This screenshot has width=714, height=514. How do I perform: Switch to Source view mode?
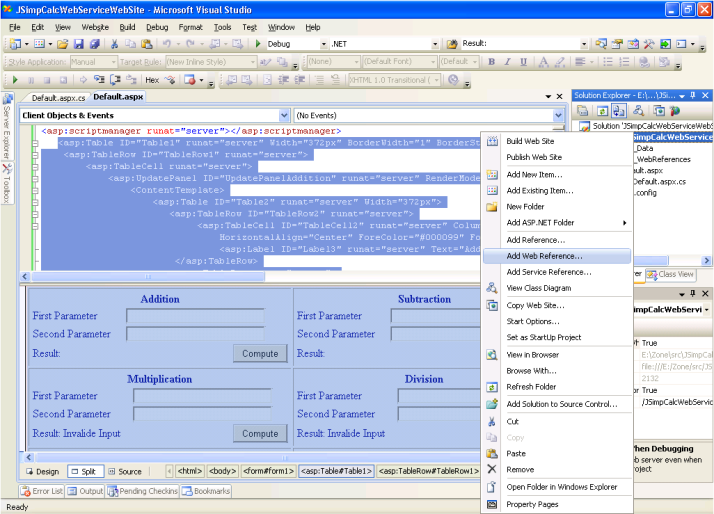125,471
